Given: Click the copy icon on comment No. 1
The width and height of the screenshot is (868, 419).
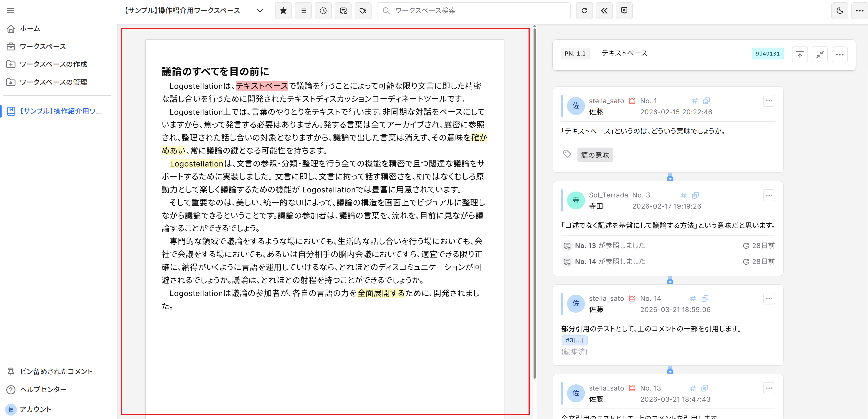Looking at the screenshot, I should point(706,101).
